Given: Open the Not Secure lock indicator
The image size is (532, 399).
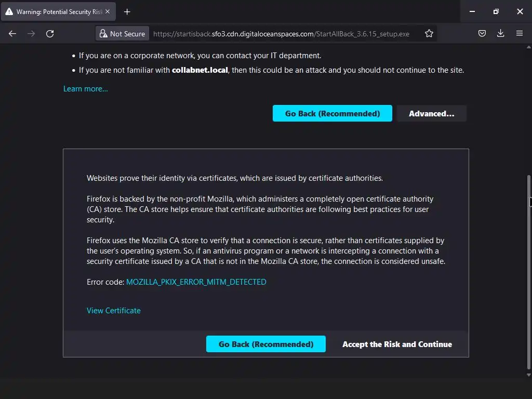Looking at the screenshot, I should click(x=122, y=34).
